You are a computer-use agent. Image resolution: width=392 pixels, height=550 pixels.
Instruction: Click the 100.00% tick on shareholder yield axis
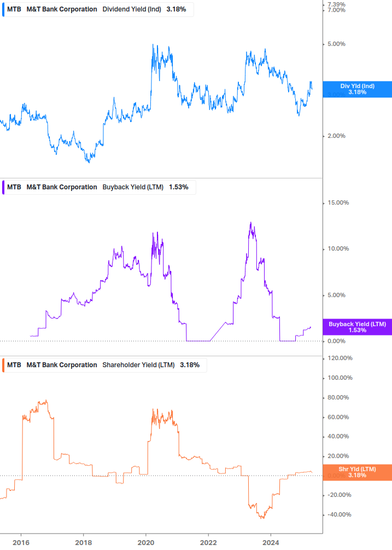(340, 378)
